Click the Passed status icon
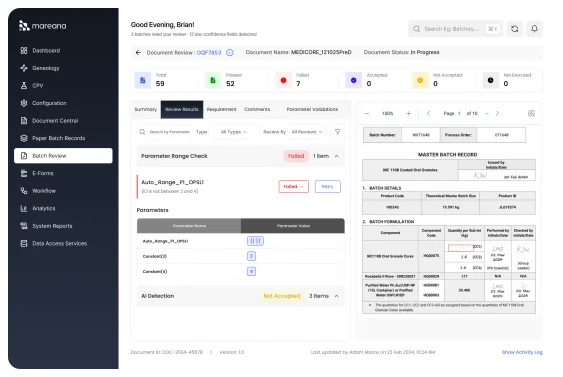 [x=213, y=80]
